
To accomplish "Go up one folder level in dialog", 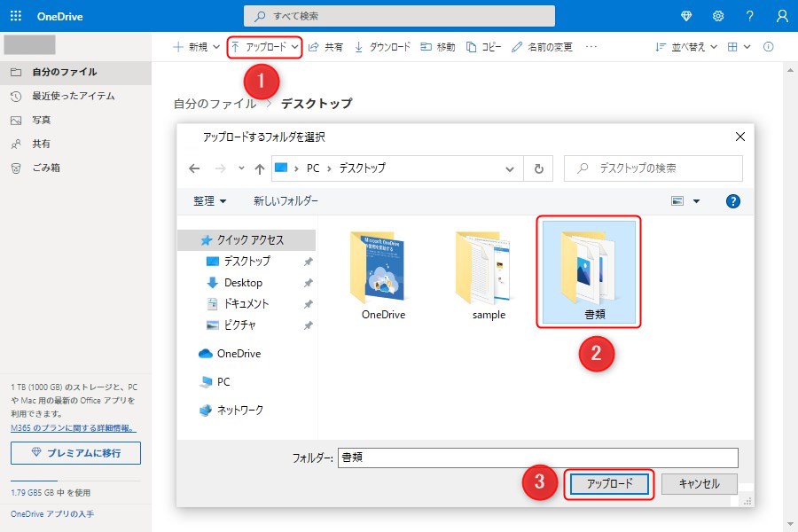I will [260, 168].
